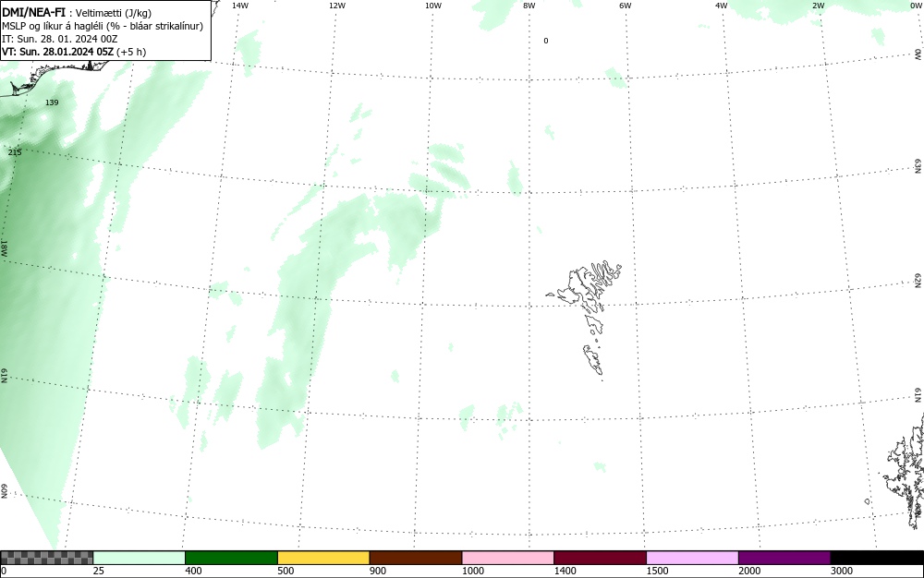Click the DMI/NEA-FI title text
Screen dimensions: 924x578
tap(33, 12)
